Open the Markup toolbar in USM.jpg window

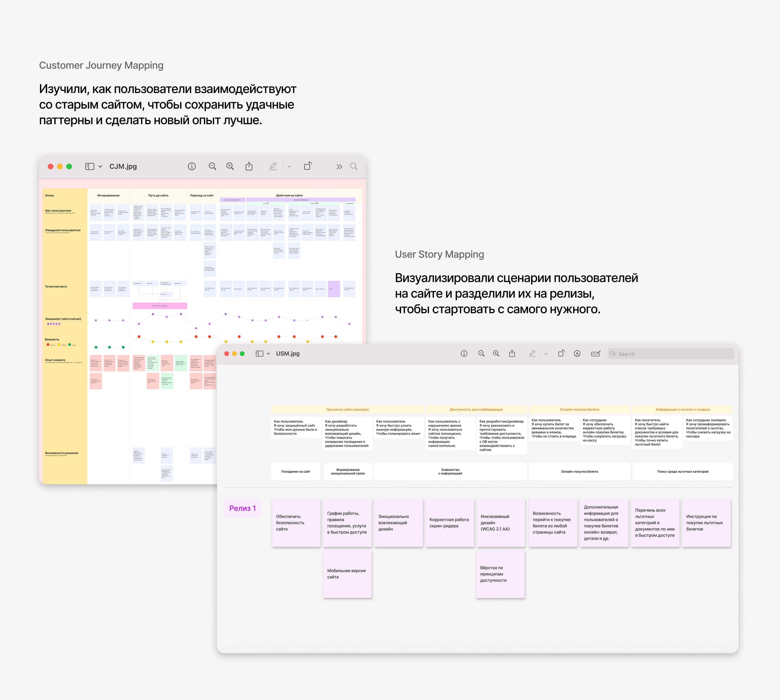[x=577, y=353]
